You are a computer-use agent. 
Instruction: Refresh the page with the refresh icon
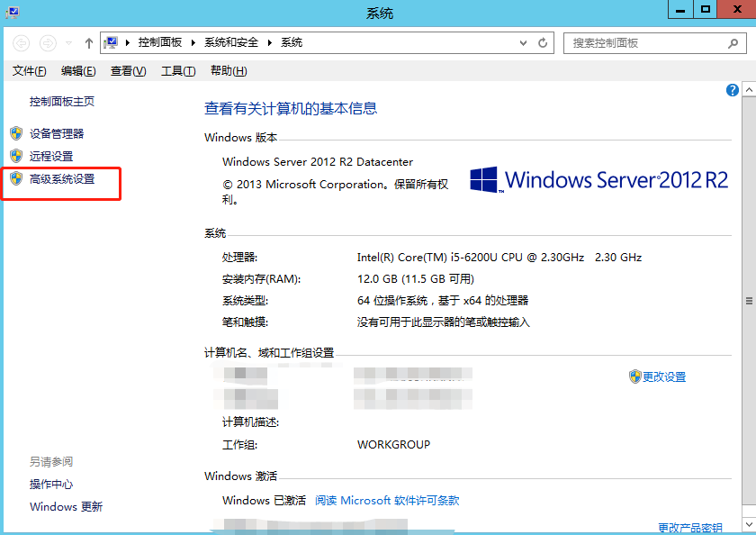(543, 43)
